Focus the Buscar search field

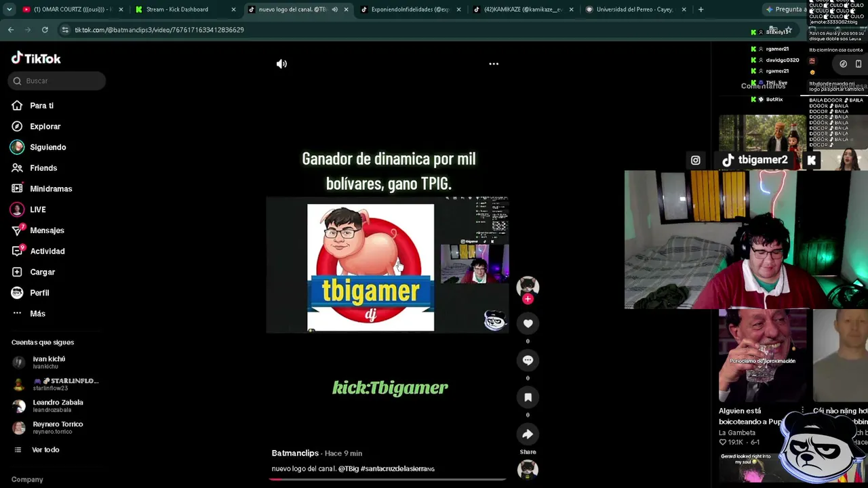pyautogui.click(x=57, y=81)
